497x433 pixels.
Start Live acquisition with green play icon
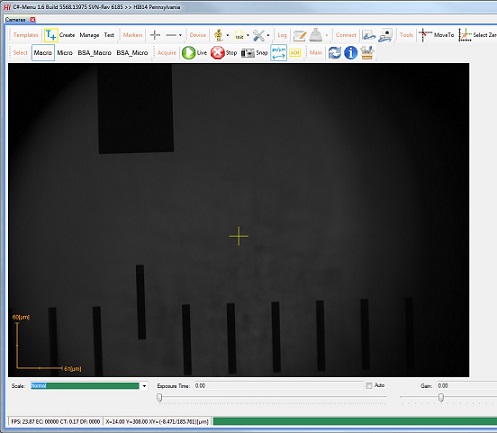(x=189, y=53)
